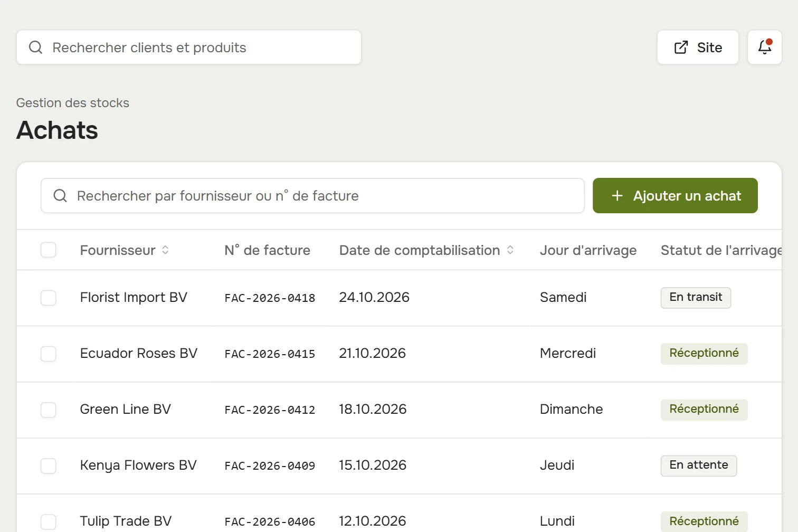Viewport: 798px width, 532px height.
Task: Sort by Fournisseur column arrows
Action: 165,250
